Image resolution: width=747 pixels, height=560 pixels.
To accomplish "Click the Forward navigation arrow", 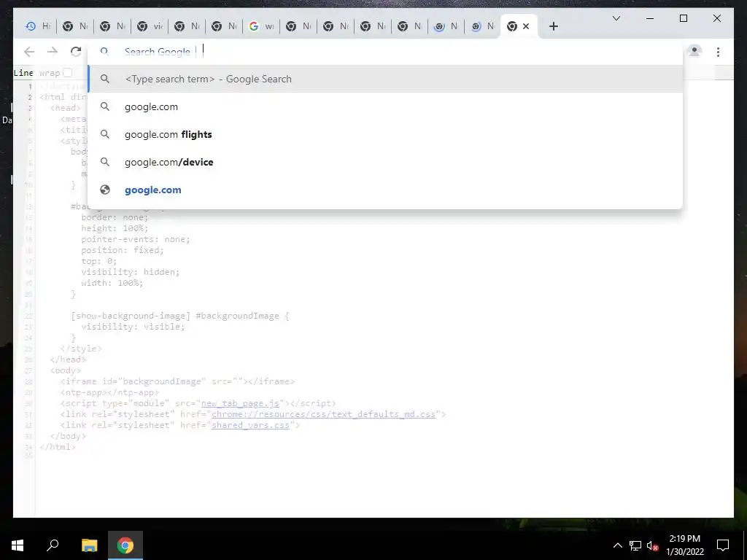I will pos(53,52).
